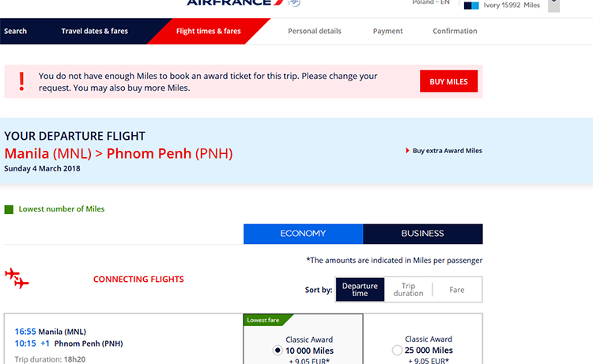Click the Lowest fare green tag
This screenshot has width=593, height=364.
point(267,320)
